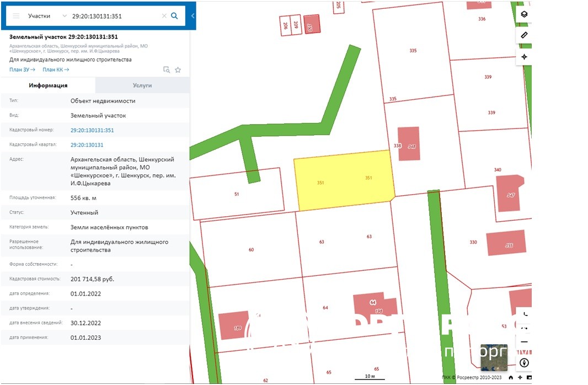Open the План ЗУ link
Viewport: 588px width, 385px height.
[x=22, y=70]
